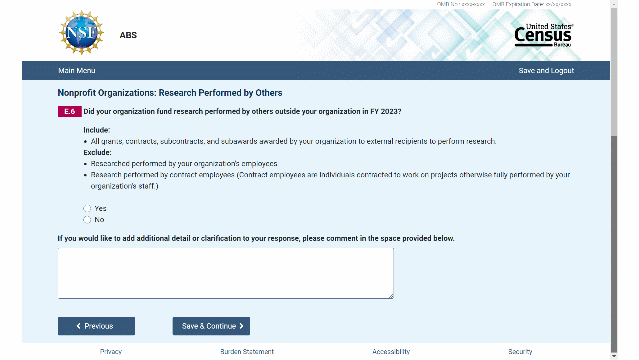This screenshot has width=639, height=360.
Task: Go back with the Previous button
Action: (96, 326)
